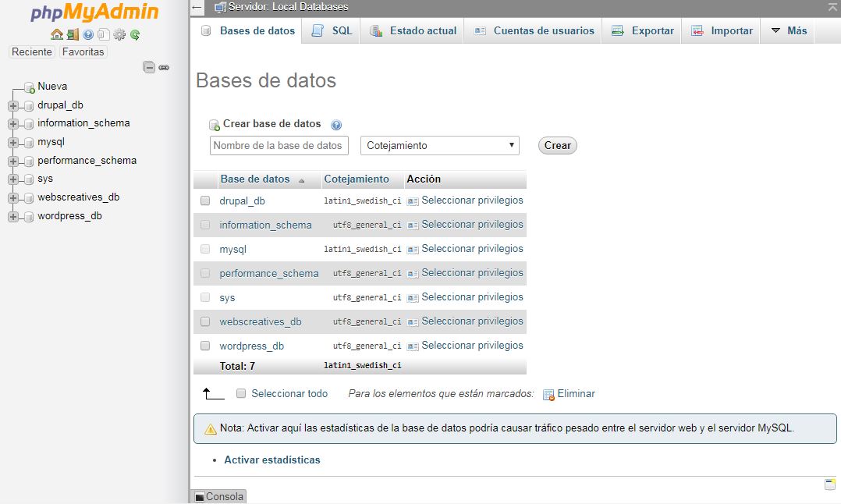
Task: Click the Crear button
Action: (557, 145)
